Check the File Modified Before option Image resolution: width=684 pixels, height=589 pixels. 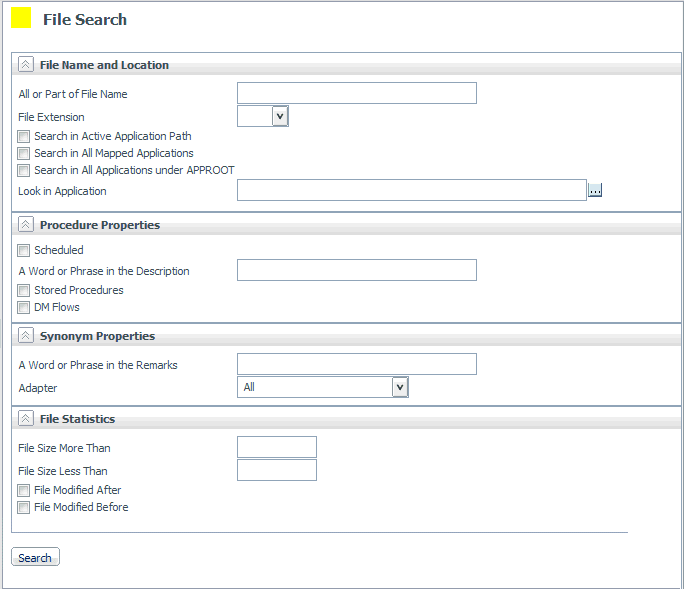tap(24, 508)
